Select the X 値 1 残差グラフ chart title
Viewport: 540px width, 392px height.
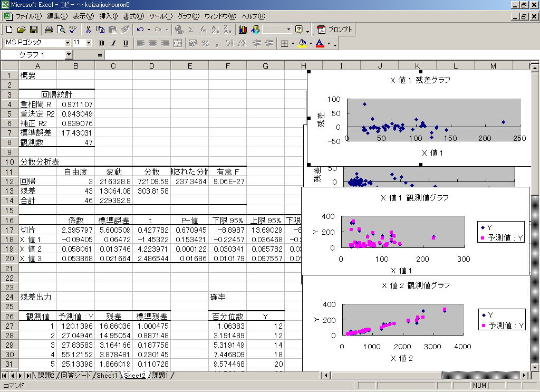(x=420, y=80)
